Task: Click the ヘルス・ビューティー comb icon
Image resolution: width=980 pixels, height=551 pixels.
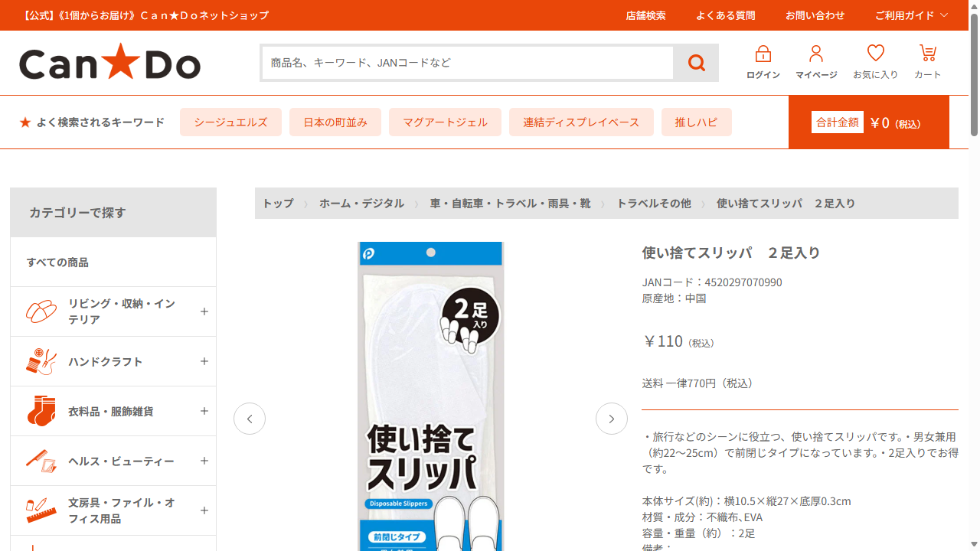Action: coord(41,461)
